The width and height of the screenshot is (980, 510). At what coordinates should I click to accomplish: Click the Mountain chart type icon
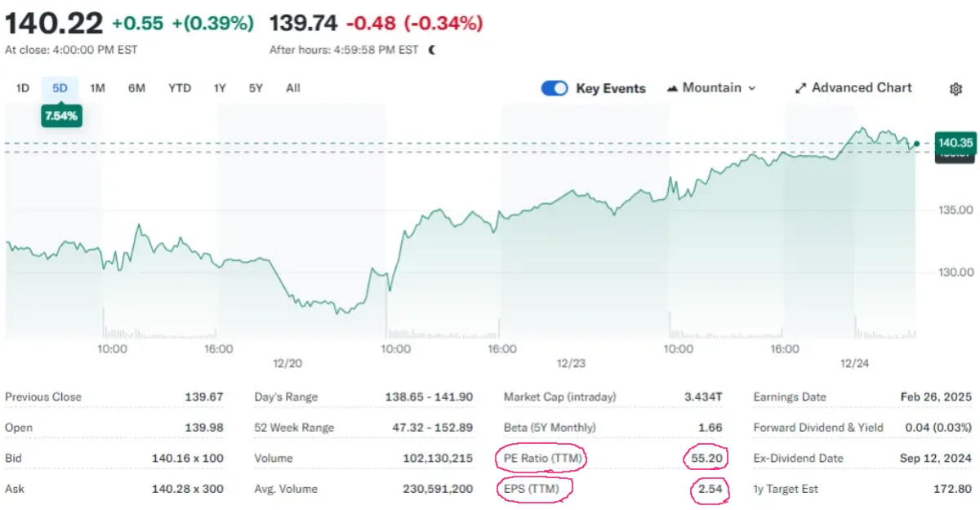pyautogui.click(x=673, y=88)
